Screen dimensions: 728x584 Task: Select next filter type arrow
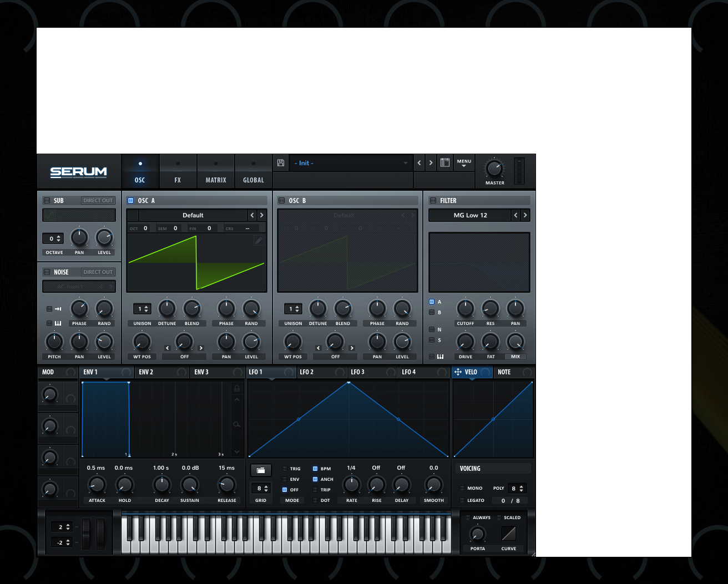click(x=525, y=215)
